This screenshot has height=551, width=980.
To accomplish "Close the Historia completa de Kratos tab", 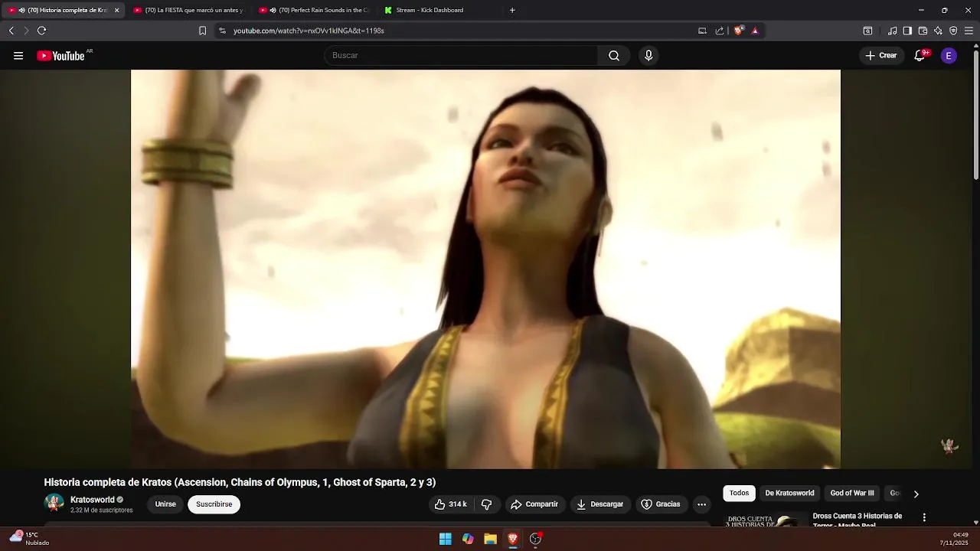I will tap(116, 11).
